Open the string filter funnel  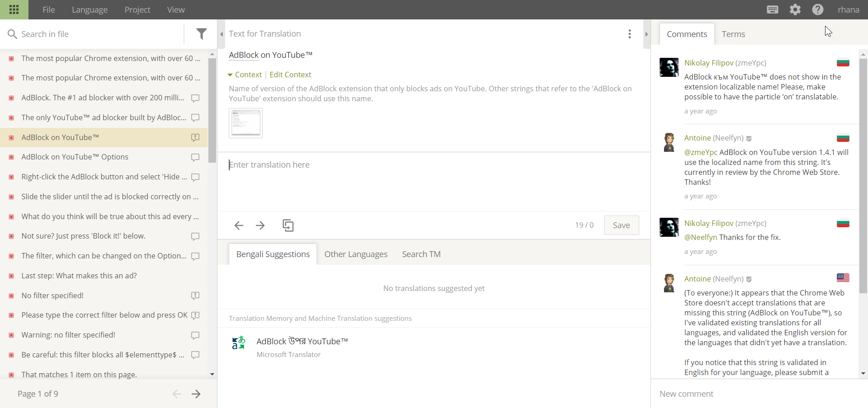(x=202, y=34)
